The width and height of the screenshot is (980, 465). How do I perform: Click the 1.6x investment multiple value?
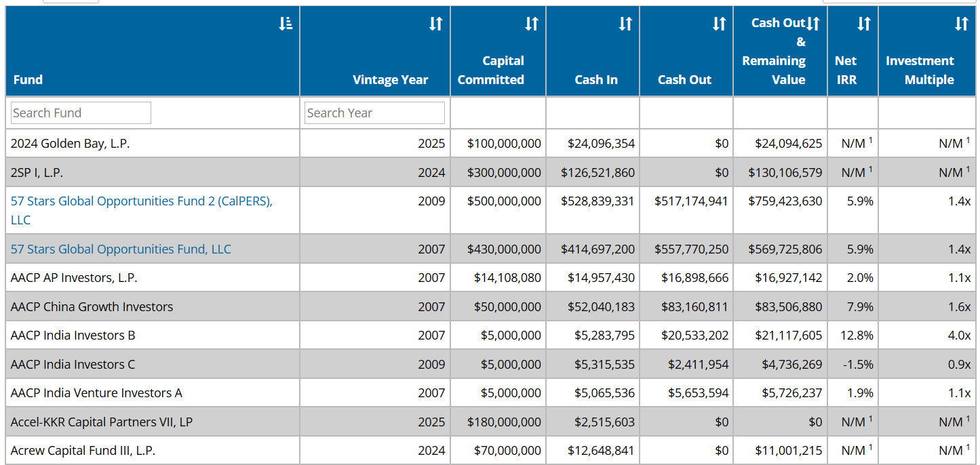tap(959, 306)
